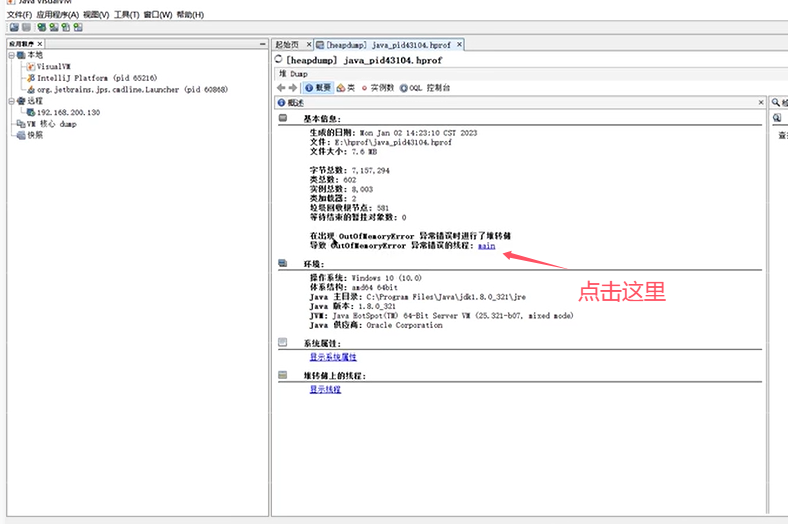Image resolution: width=788 pixels, height=524 pixels.
Task: Open the 帮助(H) menu
Action: 190,15
